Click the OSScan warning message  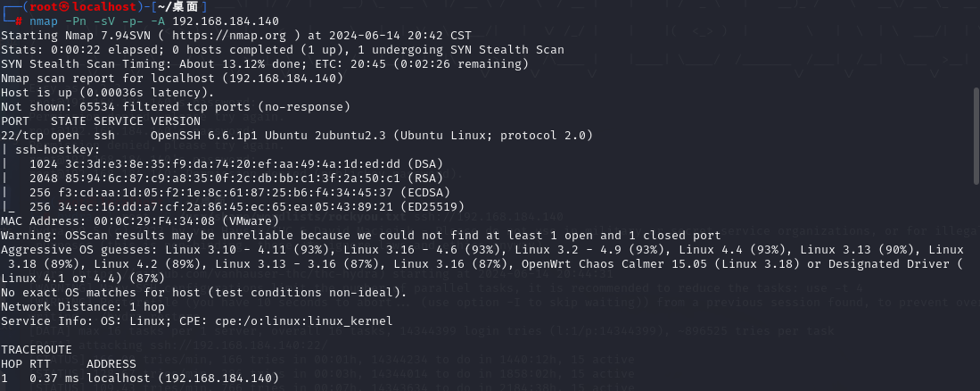(x=360, y=236)
